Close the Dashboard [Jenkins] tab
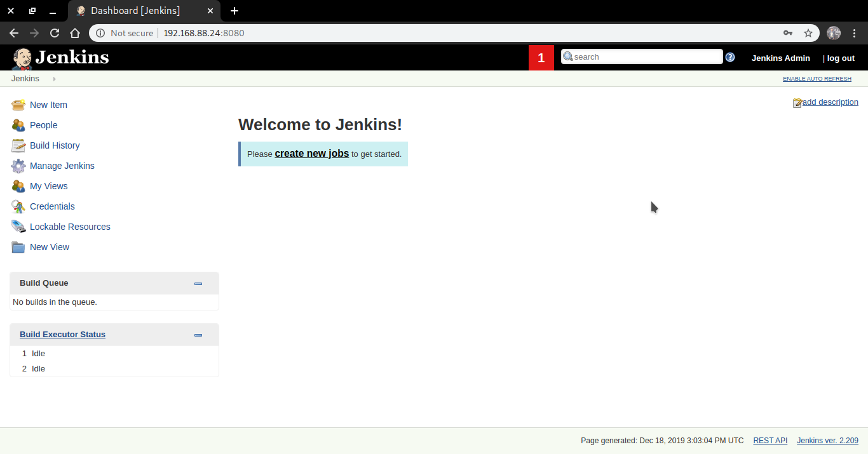 tap(211, 11)
